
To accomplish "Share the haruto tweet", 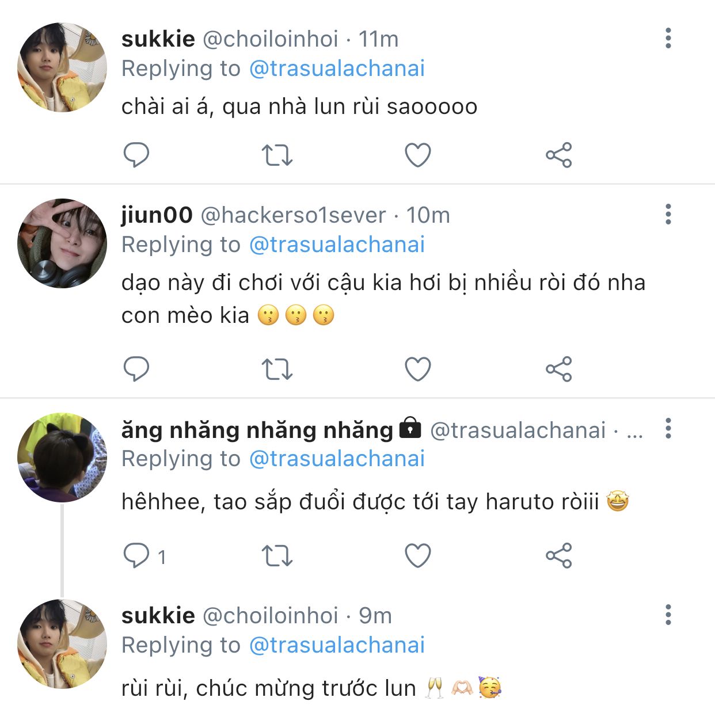I will click(x=558, y=555).
